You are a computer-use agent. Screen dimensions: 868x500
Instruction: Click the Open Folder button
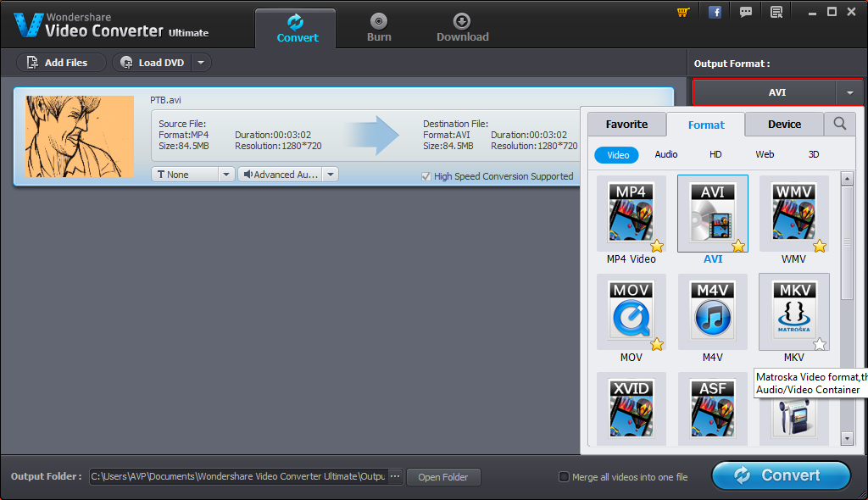(x=442, y=477)
